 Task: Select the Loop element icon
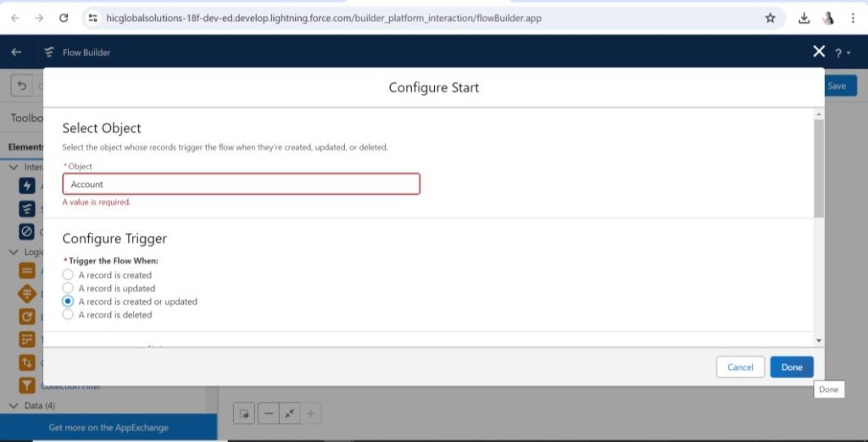click(x=26, y=317)
